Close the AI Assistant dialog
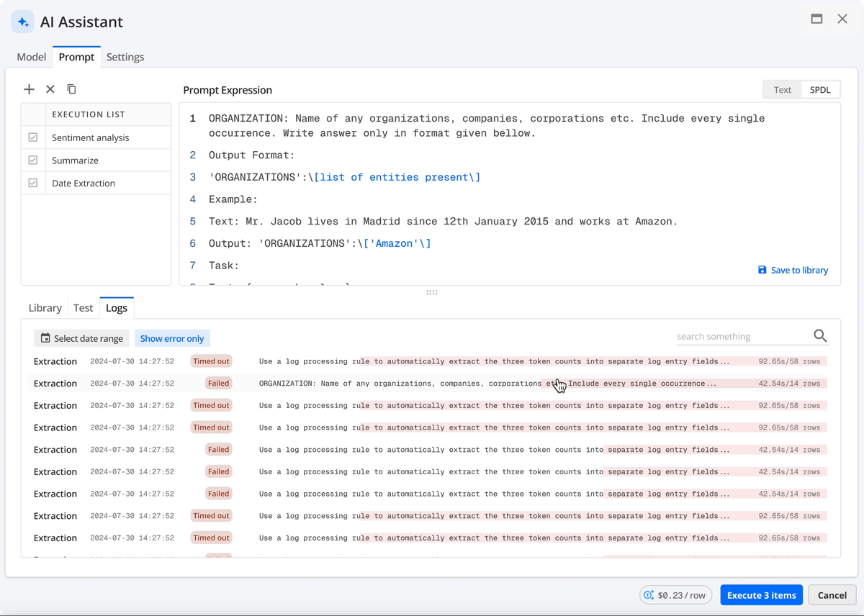This screenshot has height=616, width=864. point(842,19)
